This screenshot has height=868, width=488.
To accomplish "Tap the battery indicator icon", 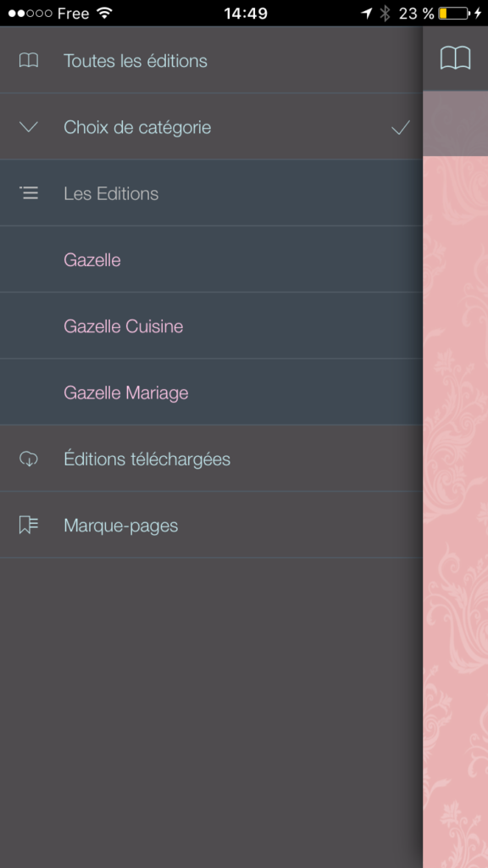I will click(x=454, y=14).
